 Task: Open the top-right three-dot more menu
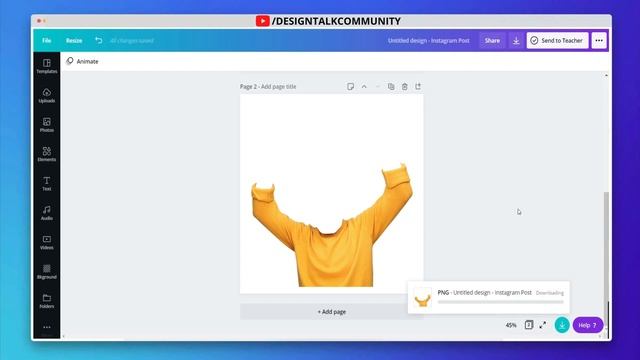tap(599, 40)
